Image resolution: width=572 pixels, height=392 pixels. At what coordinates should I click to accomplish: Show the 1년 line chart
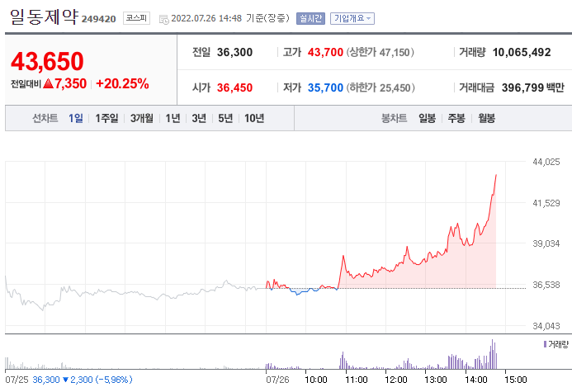tap(173, 118)
